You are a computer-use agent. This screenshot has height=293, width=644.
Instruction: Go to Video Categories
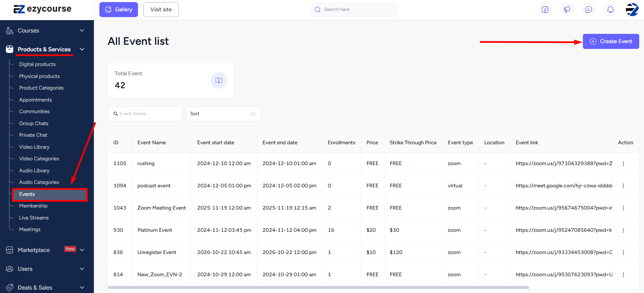(39, 159)
